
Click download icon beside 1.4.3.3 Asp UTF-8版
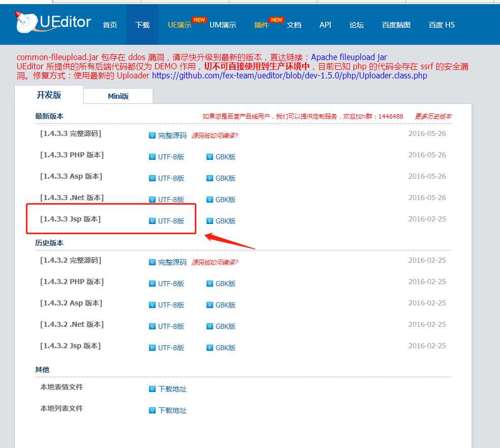coord(152,178)
